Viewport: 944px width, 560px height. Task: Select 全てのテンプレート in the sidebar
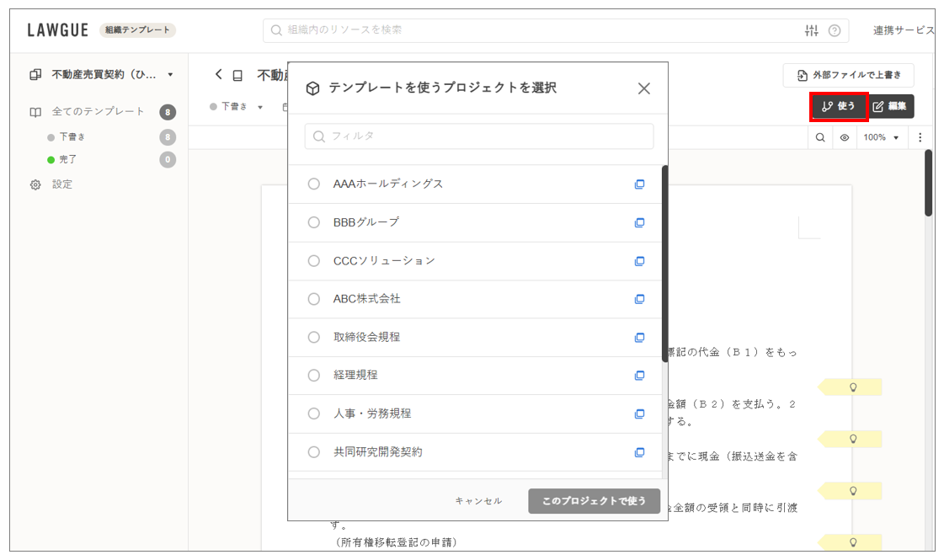(98, 112)
